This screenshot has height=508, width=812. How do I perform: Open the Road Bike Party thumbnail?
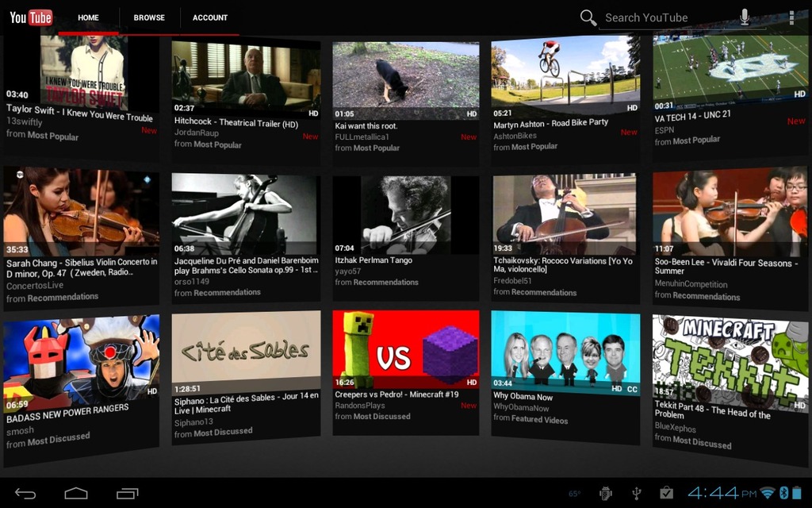pos(565,76)
